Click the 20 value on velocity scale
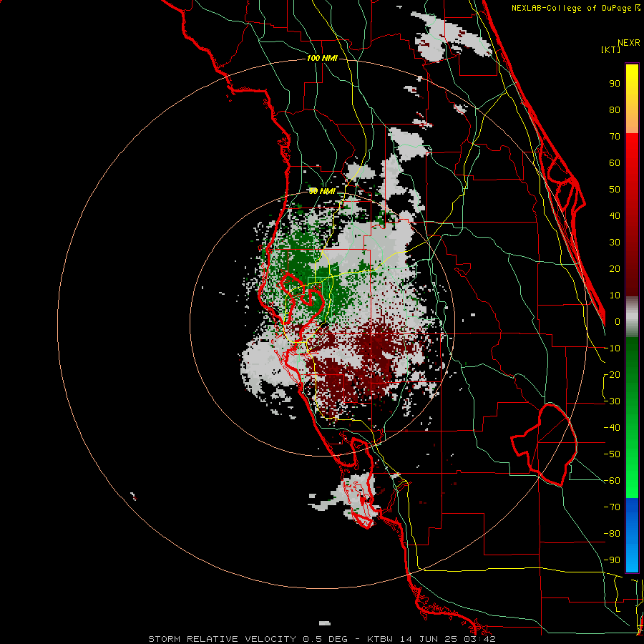644x644 pixels. (615, 269)
